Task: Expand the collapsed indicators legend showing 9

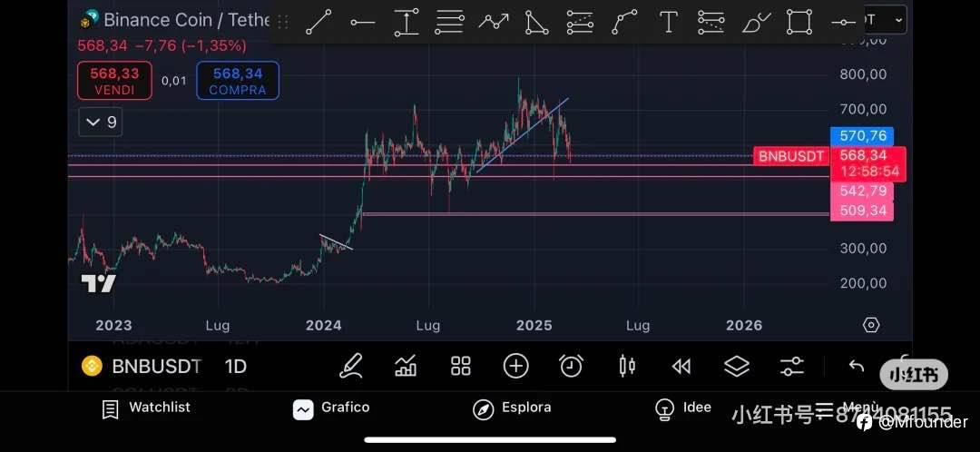Action: 101,122
